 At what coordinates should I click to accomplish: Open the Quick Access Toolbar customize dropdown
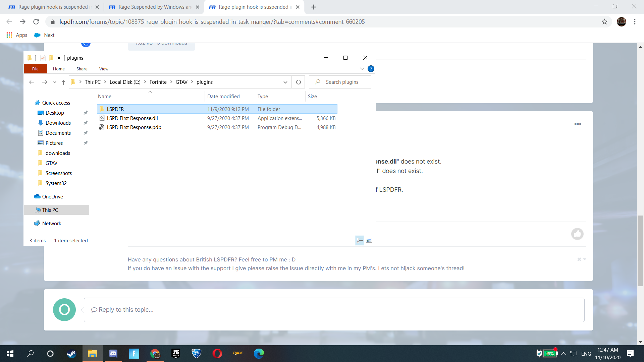click(59, 58)
